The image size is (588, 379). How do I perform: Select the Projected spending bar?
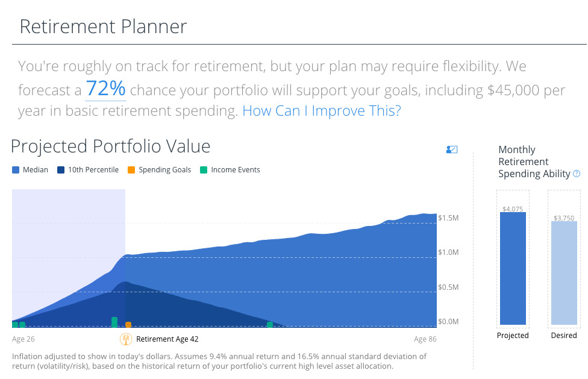pyautogui.click(x=513, y=268)
